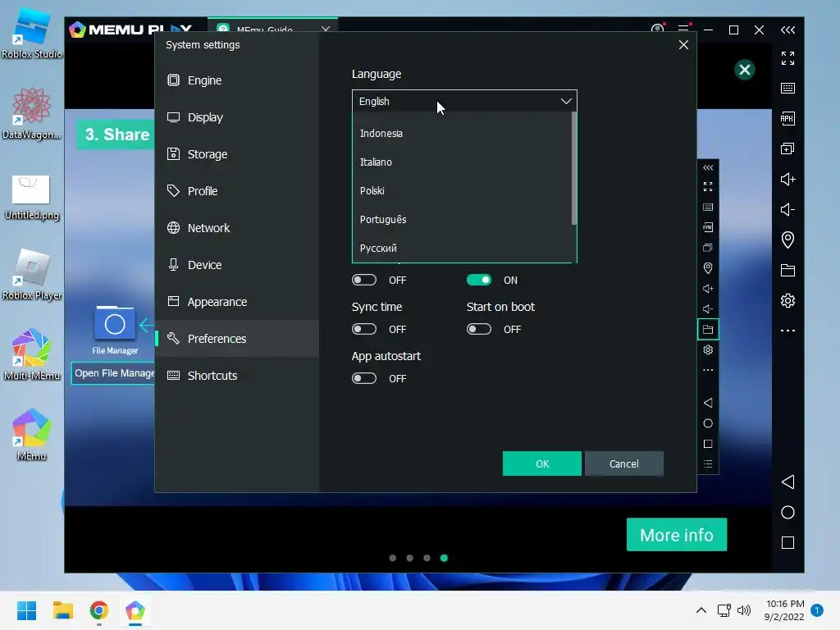Open Roblox Studio desktop shortcut

click(x=32, y=33)
